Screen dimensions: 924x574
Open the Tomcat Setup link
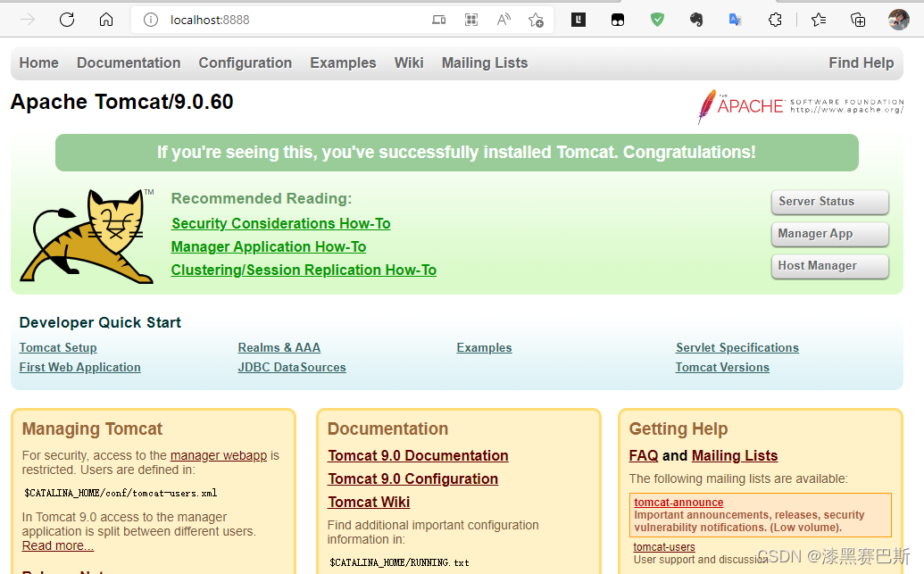pos(58,347)
